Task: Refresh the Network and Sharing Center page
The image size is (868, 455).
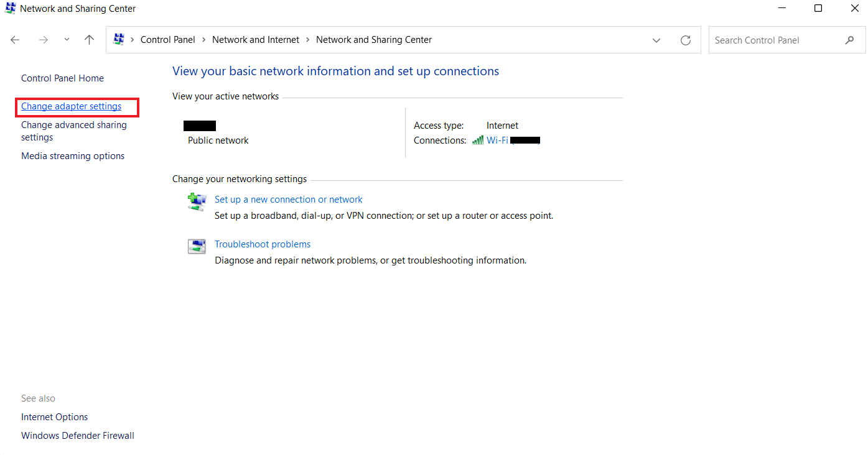Action: pyautogui.click(x=686, y=40)
